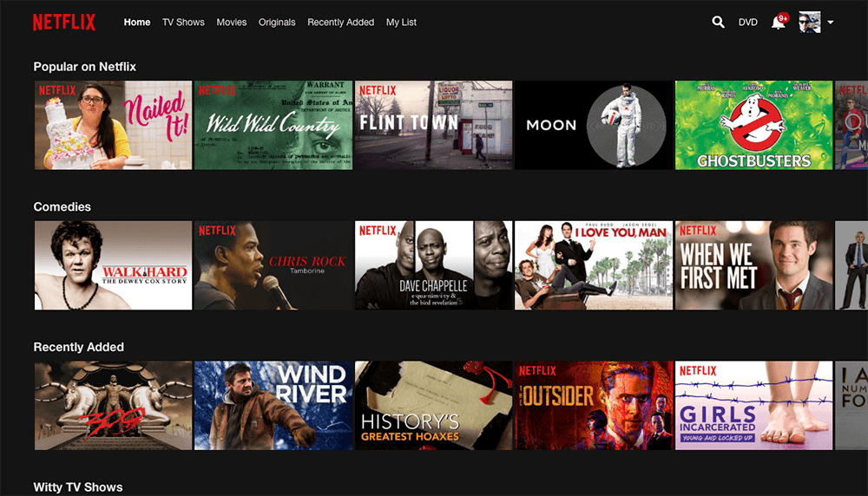Viewport: 868px width, 496px height.
Task: Select the Ghostbusters thumbnail
Action: [x=754, y=125]
